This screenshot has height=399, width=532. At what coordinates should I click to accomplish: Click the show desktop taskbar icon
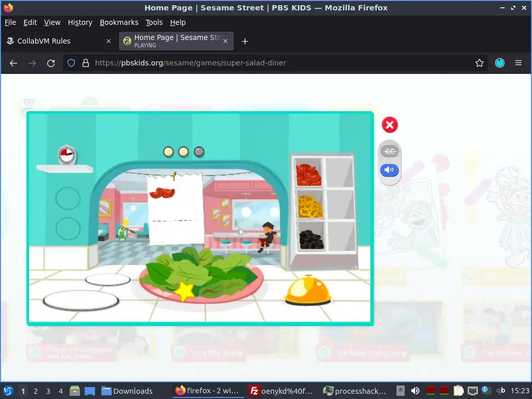coord(90,391)
